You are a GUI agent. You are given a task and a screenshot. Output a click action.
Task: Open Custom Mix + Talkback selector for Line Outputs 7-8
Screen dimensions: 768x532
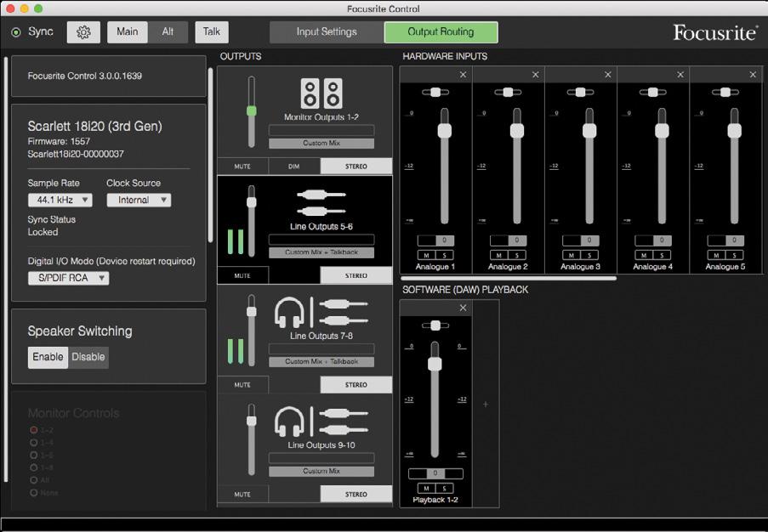pyautogui.click(x=321, y=362)
